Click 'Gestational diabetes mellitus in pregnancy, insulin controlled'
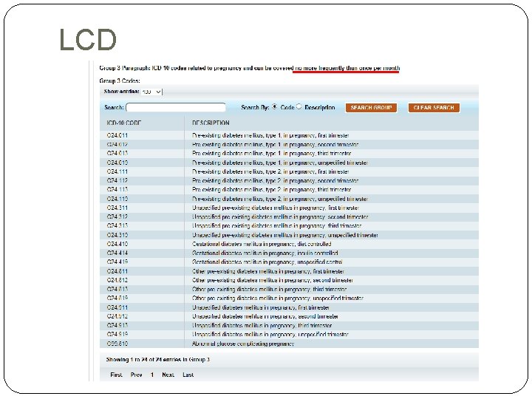 coord(265,253)
